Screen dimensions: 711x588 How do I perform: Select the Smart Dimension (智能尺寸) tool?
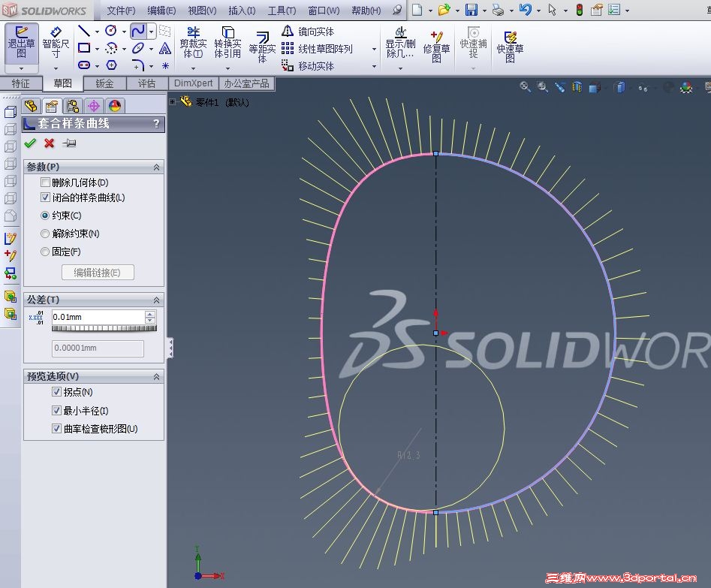pos(56,42)
